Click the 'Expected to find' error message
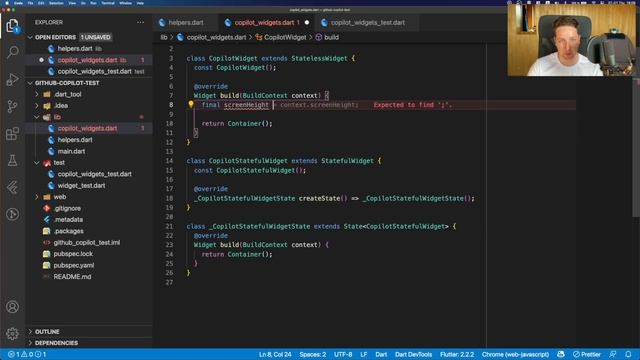The height and width of the screenshot is (360, 640). pyautogui.click(x=412, y=105)
